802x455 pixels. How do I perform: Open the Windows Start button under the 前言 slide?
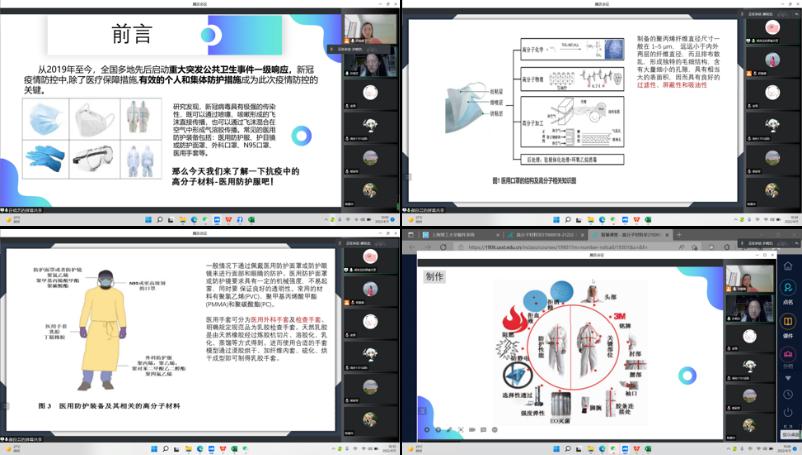tap(148, 220)
